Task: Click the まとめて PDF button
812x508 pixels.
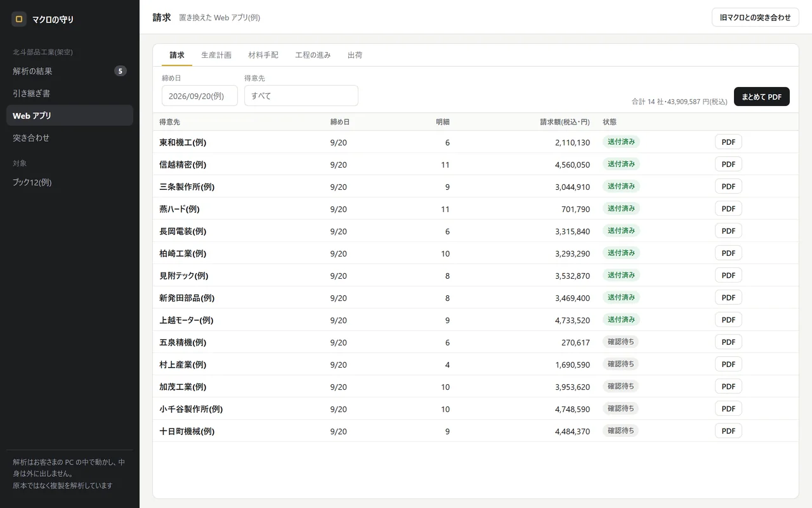Action: tap(762, 97)
